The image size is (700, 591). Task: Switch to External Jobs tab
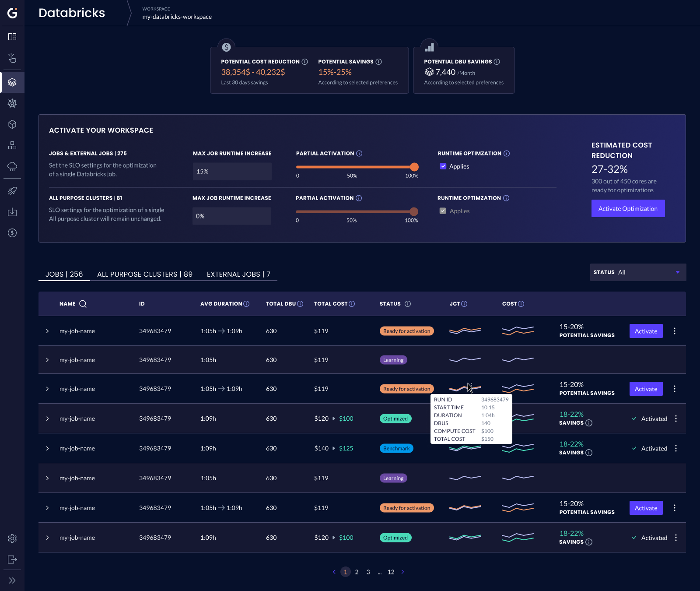[238, 274]
